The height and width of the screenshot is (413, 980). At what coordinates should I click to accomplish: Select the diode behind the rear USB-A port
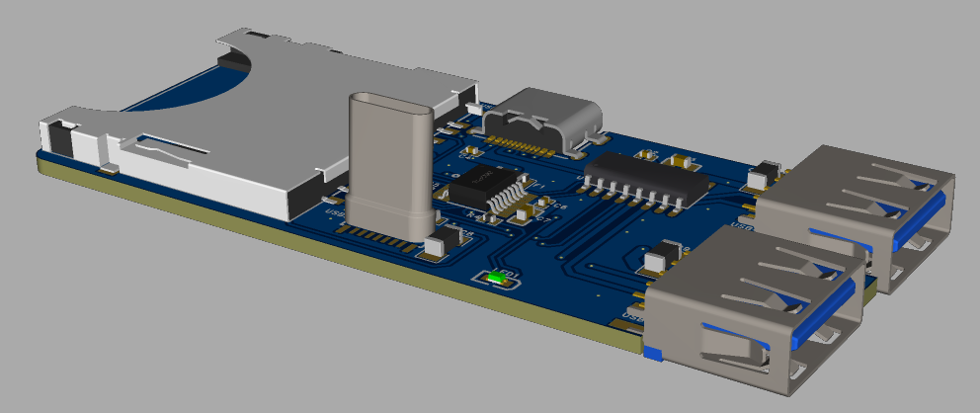click(x=766, y=175)
